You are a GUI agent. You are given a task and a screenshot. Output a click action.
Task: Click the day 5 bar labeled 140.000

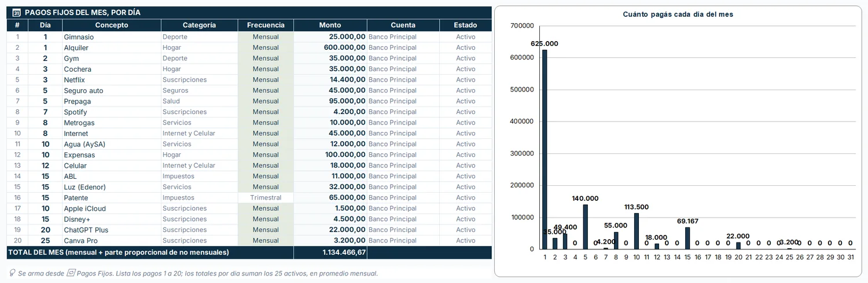[585, 227]
